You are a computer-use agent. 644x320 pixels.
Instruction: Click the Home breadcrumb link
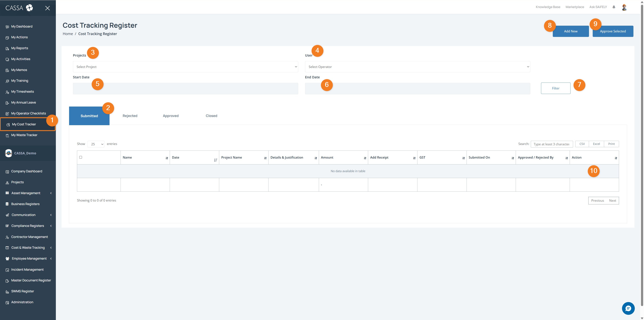[67, 34]
